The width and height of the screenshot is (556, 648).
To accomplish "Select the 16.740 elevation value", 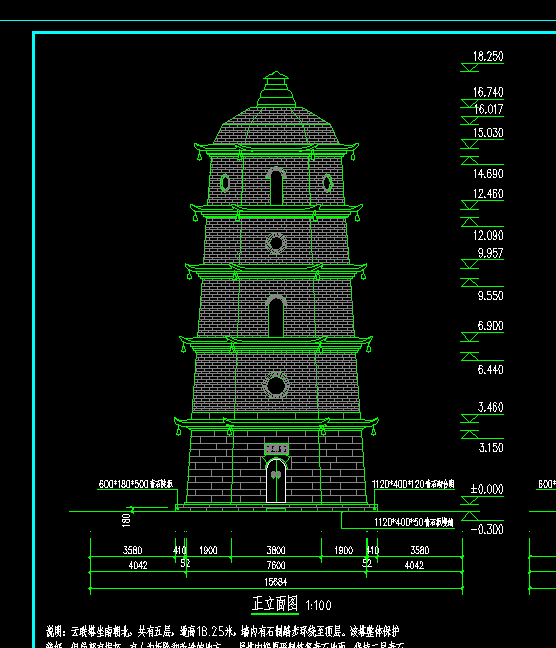I will [488, 92].
